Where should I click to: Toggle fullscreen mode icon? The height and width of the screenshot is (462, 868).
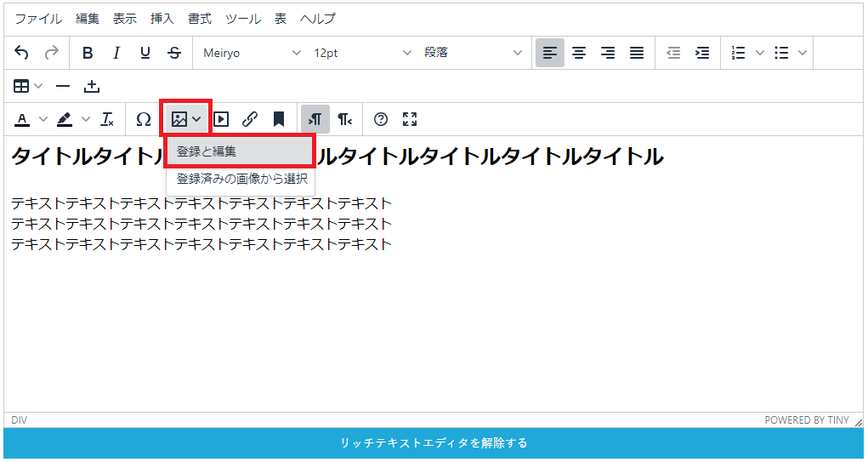pos(410,120)
